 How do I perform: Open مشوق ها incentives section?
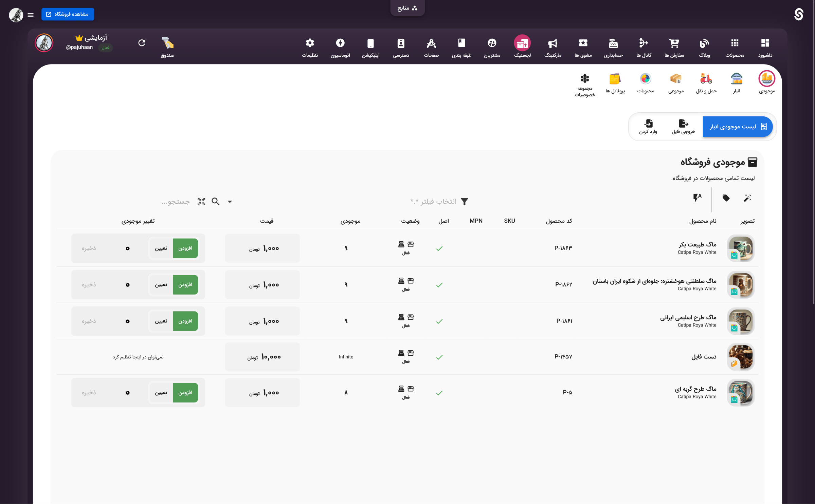tap(583, 48)
